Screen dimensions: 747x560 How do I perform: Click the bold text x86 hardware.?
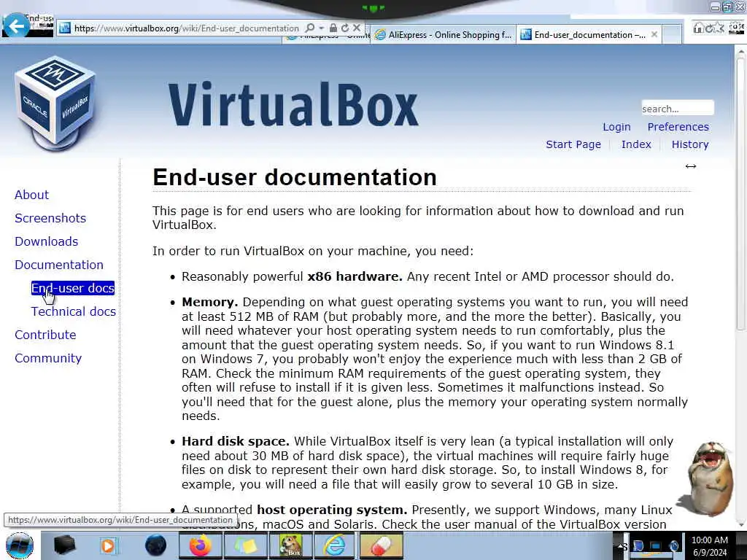click(x=355, y=276)
